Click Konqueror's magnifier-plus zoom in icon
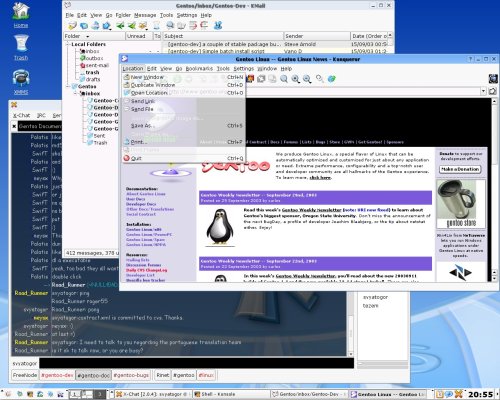Image resolution: width=500 pixels, height=400 pixels. click(295, 79)
